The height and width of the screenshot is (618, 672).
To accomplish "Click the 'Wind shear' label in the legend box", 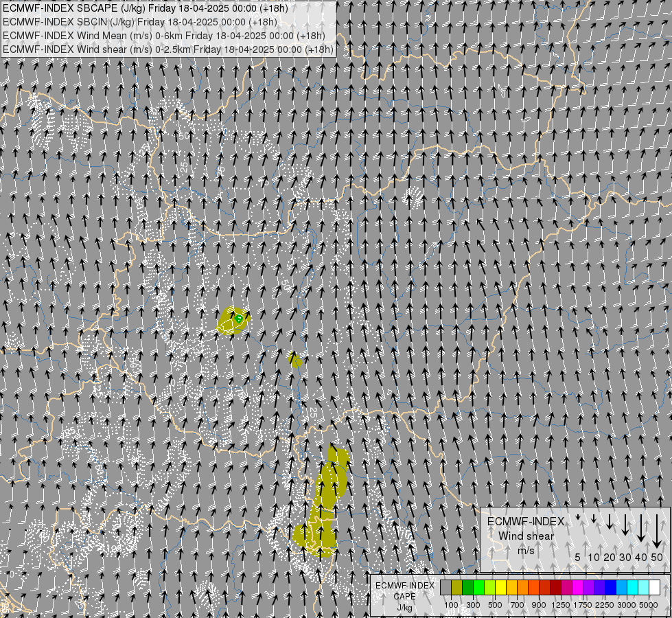I will pyautogui.click(x=526, y=536).
